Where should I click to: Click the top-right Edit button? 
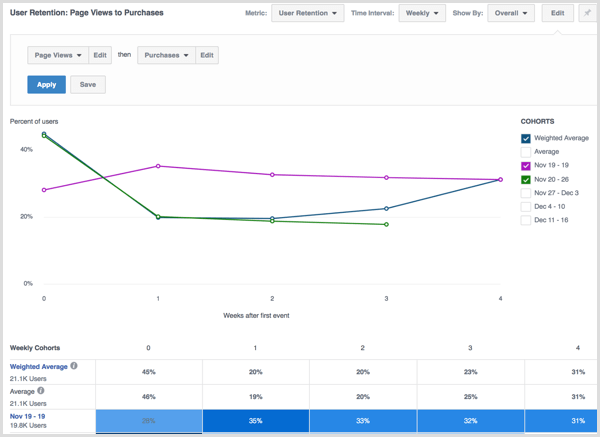coord(558,13)
